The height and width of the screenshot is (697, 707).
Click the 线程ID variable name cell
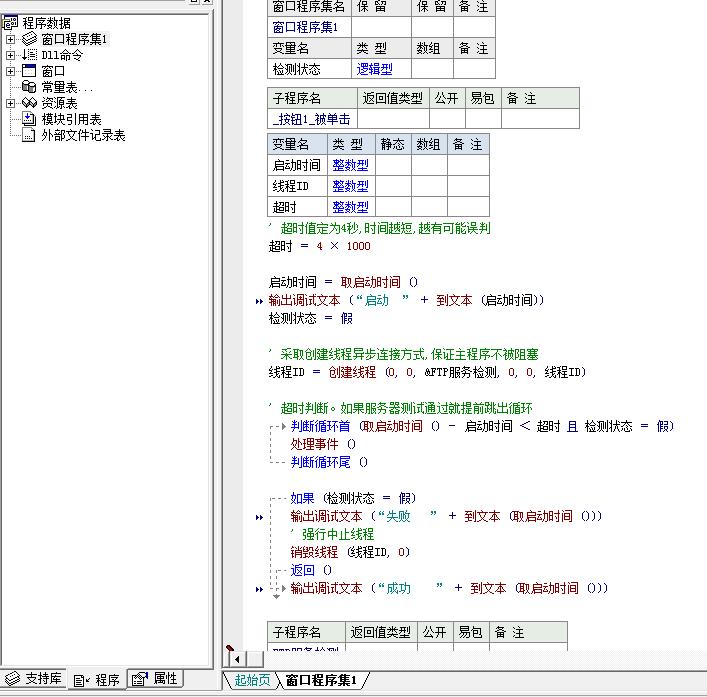click(x=297, y=186)
